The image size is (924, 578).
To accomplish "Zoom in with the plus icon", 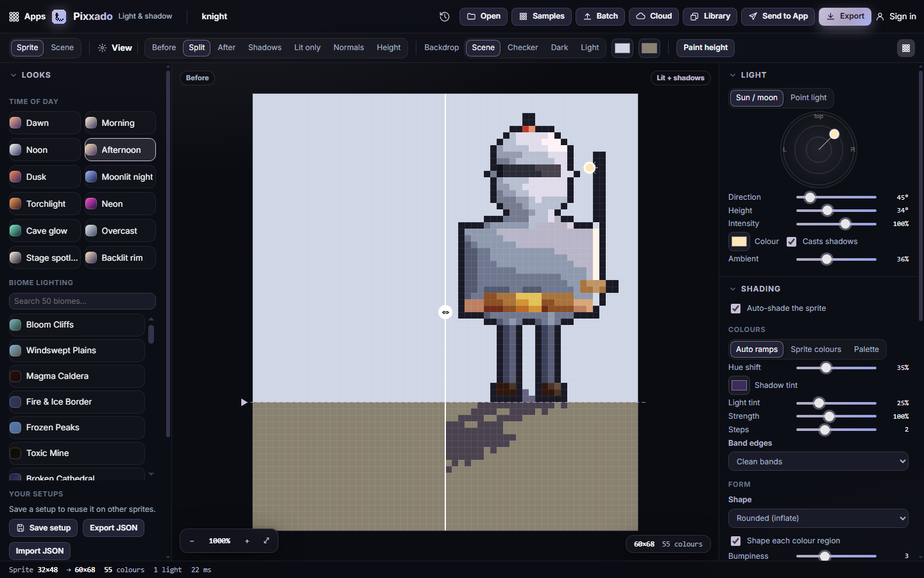I will coord(247,541).
